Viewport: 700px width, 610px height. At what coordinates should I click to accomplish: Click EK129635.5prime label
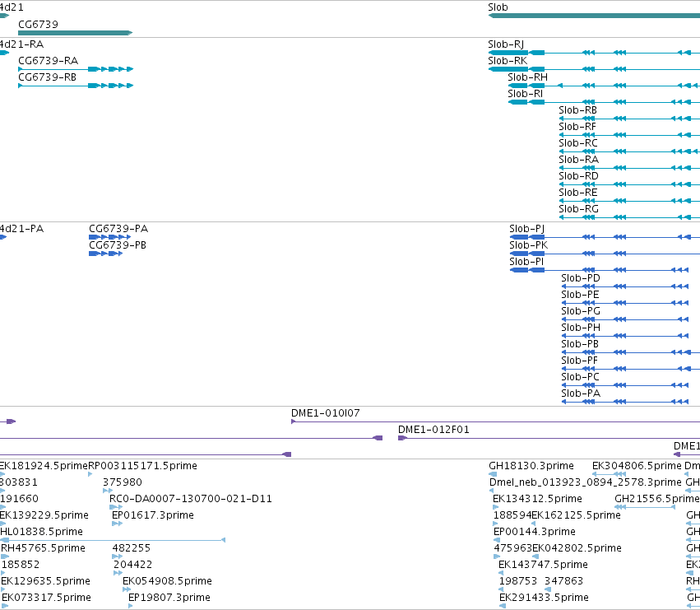click(x=45, y=581)
